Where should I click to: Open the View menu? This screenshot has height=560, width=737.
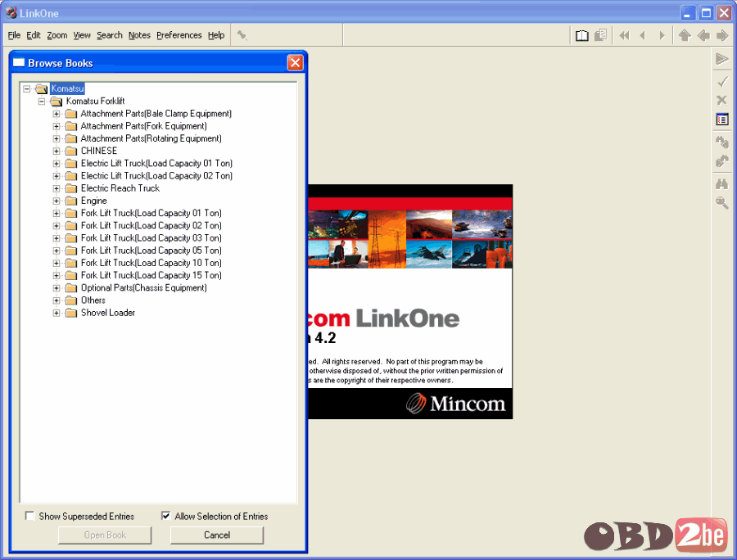pyautogui.click(x=82, y=35)
